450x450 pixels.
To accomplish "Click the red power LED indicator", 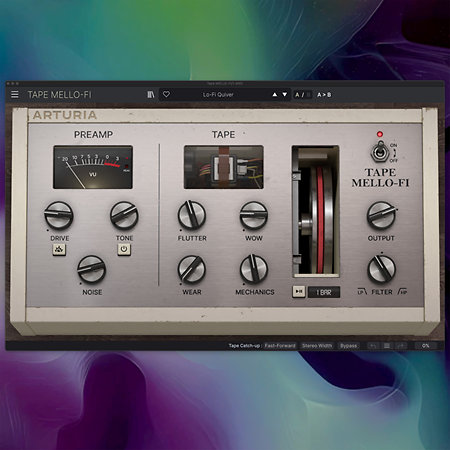I will pyautogui.click(x=380, y=134).
